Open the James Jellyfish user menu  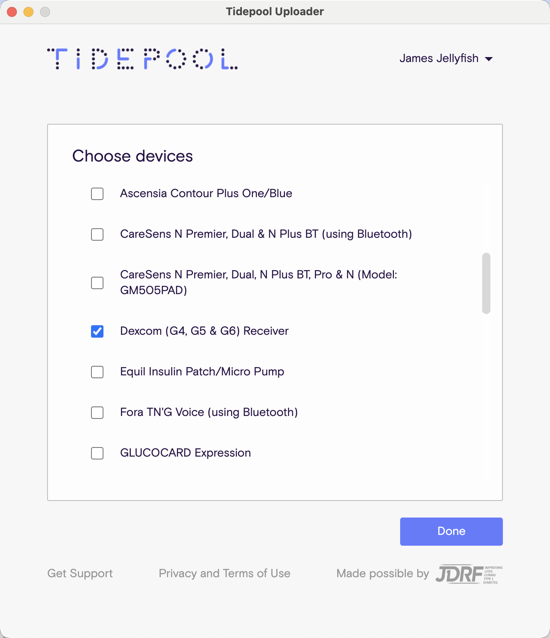446,59
